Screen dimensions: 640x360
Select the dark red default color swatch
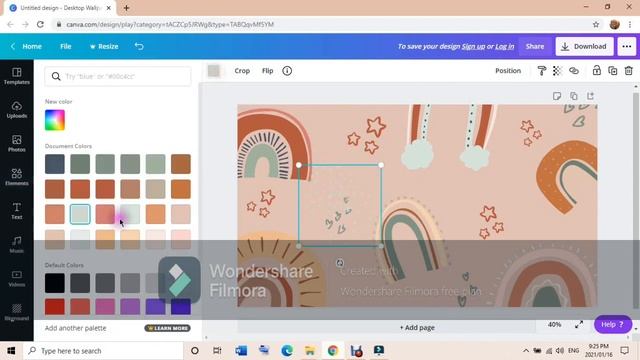tap(55, 307)
